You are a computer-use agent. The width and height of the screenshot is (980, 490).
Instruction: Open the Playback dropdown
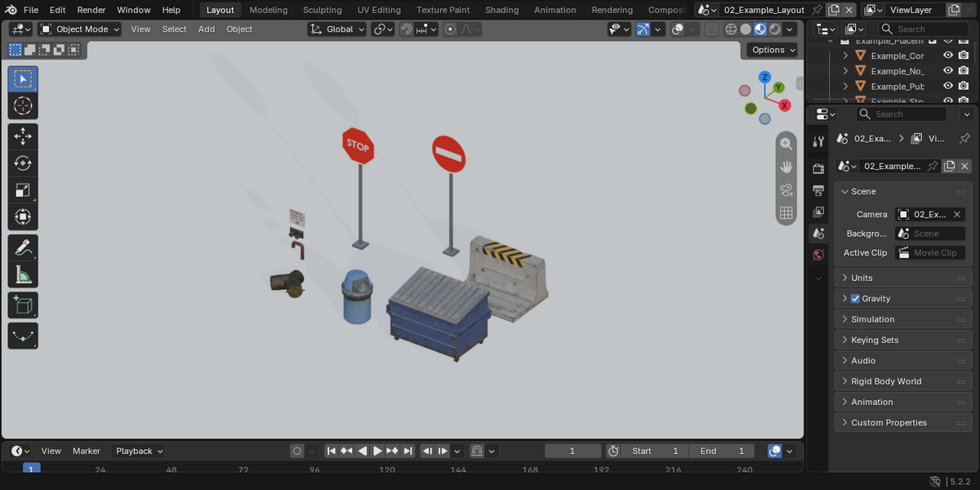[x=139, y=451]
